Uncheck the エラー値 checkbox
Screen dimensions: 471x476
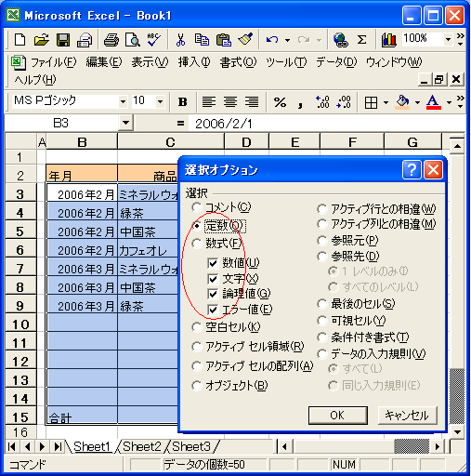click(213, 310)
